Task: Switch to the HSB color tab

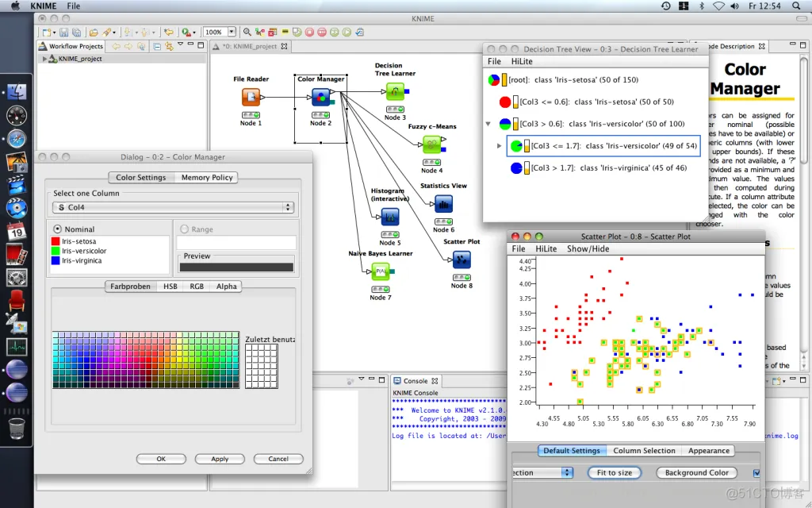Action: [x=170, y=286]
